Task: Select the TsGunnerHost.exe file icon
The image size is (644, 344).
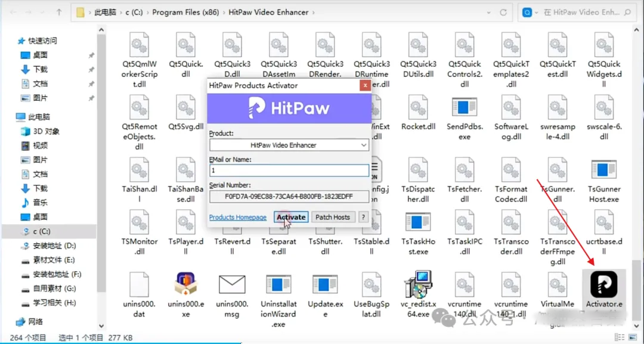Action: [603, 169]
